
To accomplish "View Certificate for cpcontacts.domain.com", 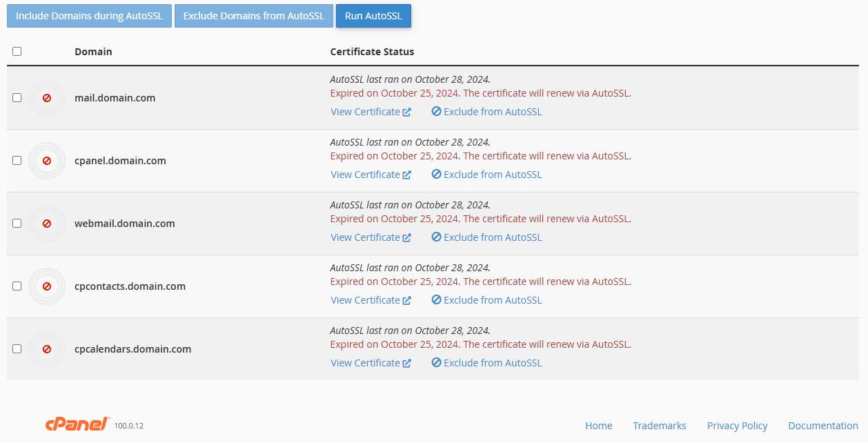I will 371,300.
